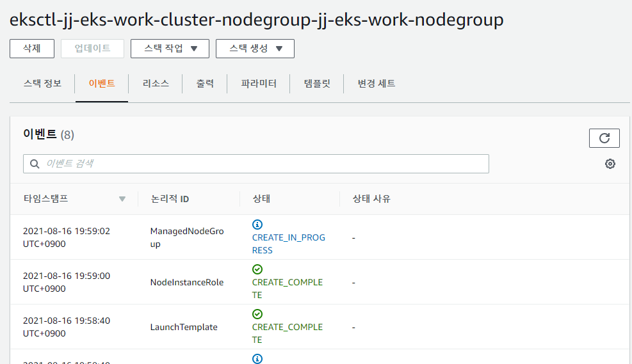Image resolution: width=632 pixels, height=364 pixels.
Task: Click the 상태 column header
Action: (262, 198)
